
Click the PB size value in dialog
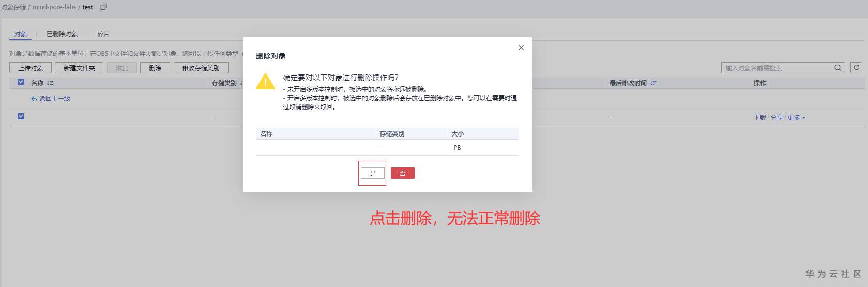tap(457, 147)
